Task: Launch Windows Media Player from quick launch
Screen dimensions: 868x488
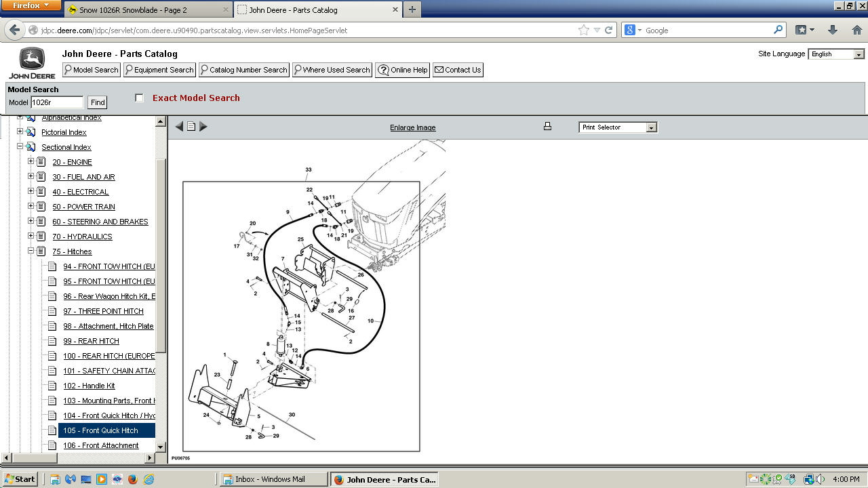Action: pyautogui.click(x=101, y=479)
